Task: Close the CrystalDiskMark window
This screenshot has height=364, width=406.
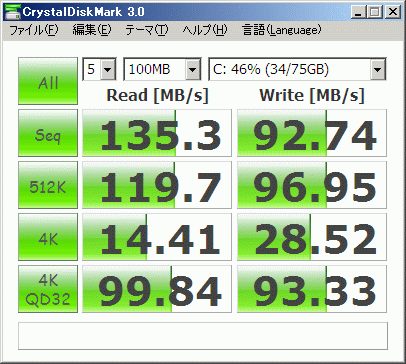Action: tap(393, 12)
